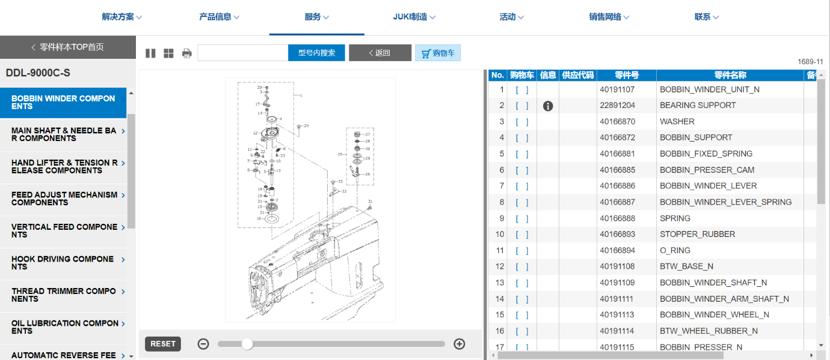Image resolution: width=830 pixels, height=360 pixels.
Task: Switch to grid view icon
Action: tap(168, 53)
